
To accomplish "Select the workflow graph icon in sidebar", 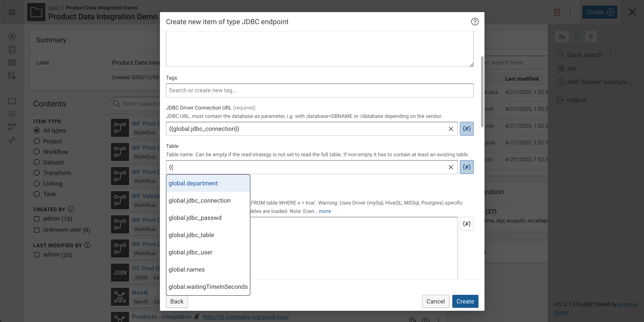I will (x=12, y=127).
